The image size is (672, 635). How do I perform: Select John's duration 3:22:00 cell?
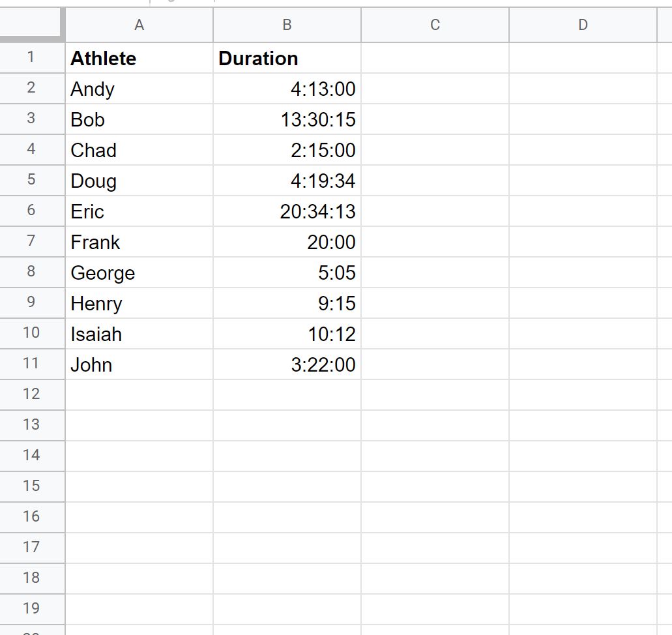tap(287, 364)
